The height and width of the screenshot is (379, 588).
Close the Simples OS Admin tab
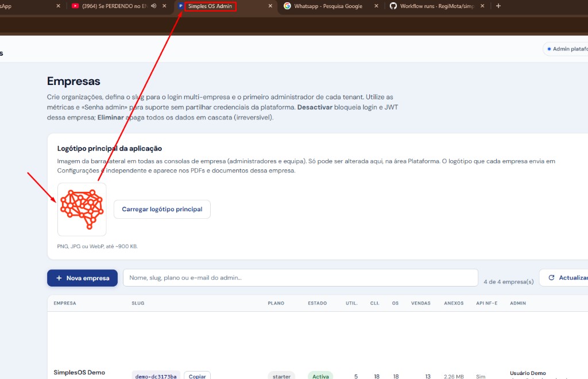pyautogui.click(x=270, y=6)
